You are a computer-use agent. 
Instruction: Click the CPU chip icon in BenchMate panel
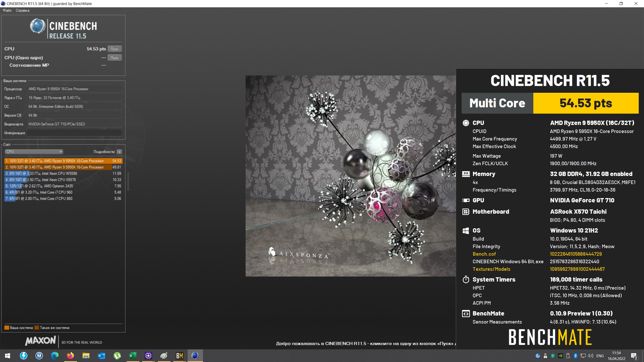pyautogui.click(x=466, y=123)
